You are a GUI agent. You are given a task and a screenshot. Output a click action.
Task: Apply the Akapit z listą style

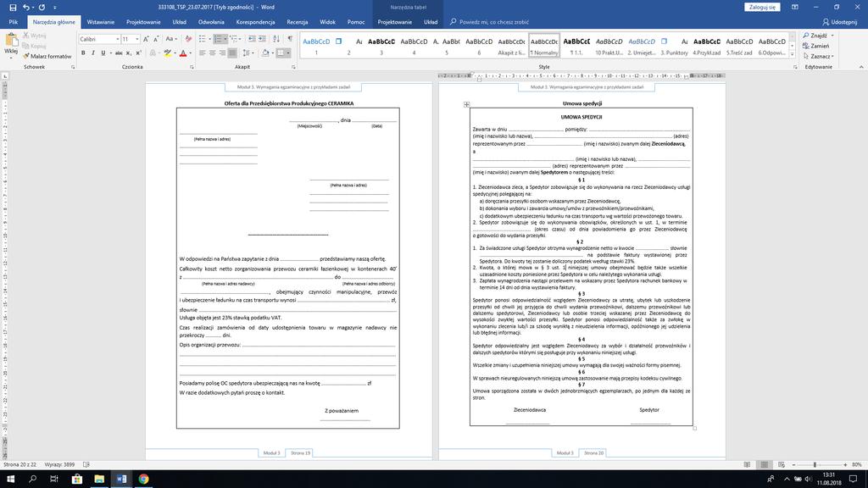tap(511, 46)
